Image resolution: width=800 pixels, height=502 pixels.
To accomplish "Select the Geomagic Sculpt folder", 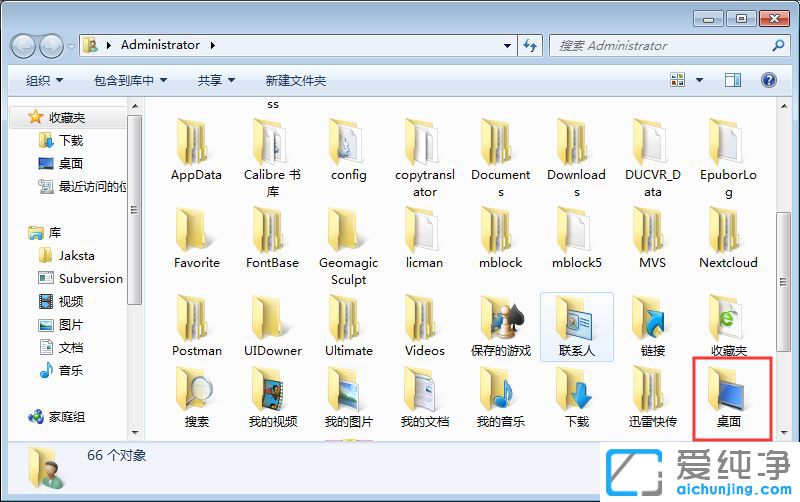I will click(x=348, y=246).
